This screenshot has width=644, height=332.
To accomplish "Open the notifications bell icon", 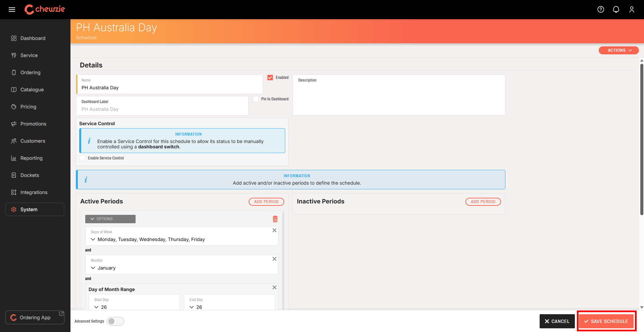I will [616, 9].
